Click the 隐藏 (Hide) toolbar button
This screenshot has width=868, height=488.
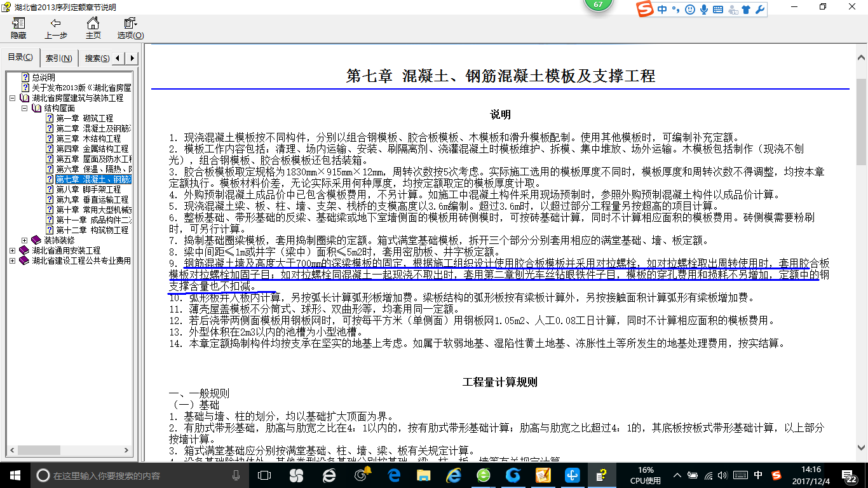click(x=18, y=29)
